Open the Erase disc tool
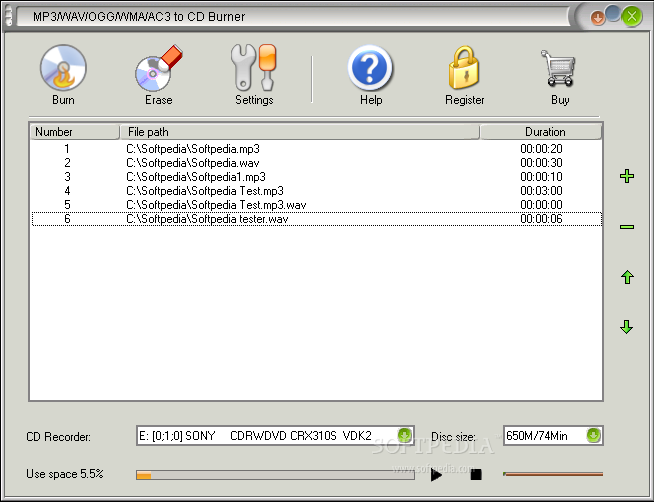Screen dimensions: 654x502 158,68
